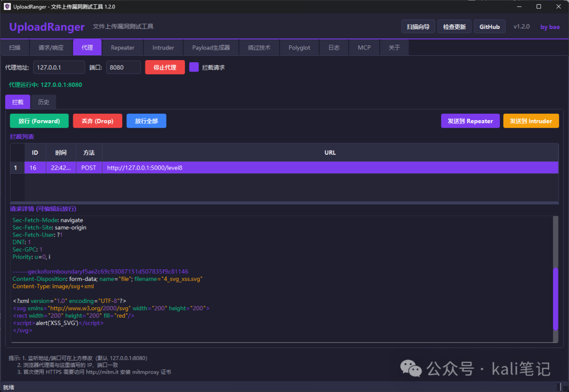Viewport: 569px width, 392px height.
Task: Click the UploadRanger shield icon in title bar
Action: [x=7, y=6]
